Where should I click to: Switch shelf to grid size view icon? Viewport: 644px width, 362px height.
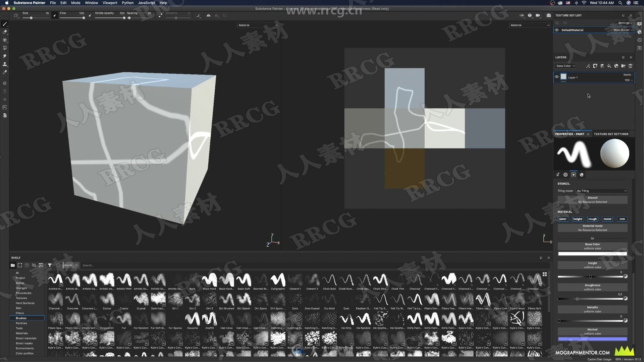pos(544,274)
